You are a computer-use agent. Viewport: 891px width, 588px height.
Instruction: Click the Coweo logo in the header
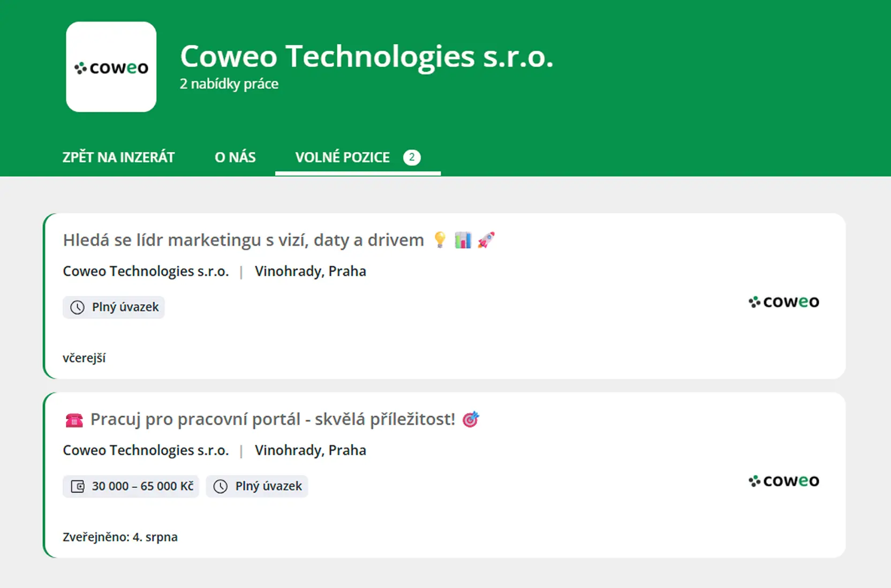pos(111,67)
